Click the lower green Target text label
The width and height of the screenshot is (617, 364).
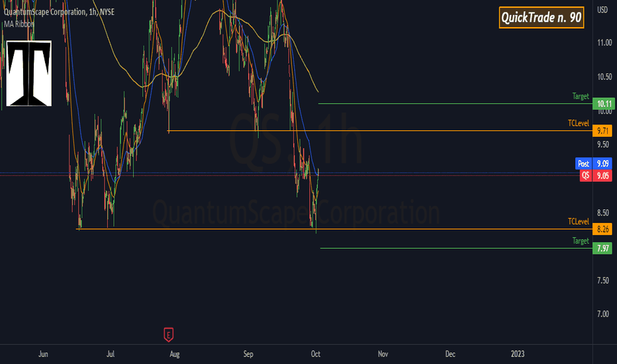click(x=581, y=241)
